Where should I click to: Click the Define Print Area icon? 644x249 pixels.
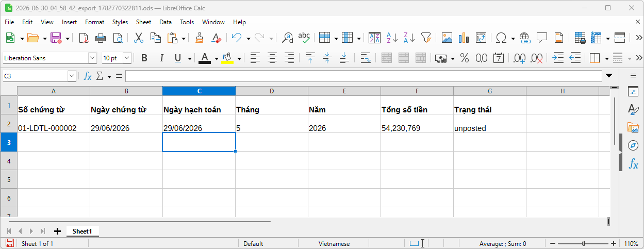click(580, 38)
